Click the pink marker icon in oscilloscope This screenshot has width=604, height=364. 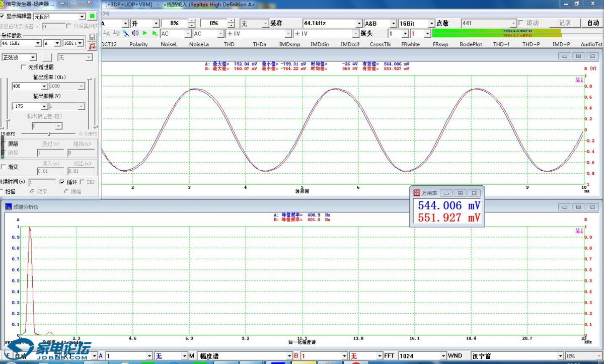click(579, 80)
